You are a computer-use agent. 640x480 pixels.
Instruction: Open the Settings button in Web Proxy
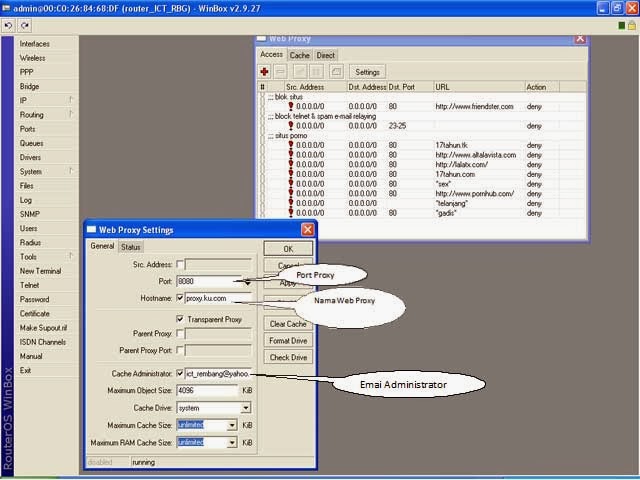point(367,72)
